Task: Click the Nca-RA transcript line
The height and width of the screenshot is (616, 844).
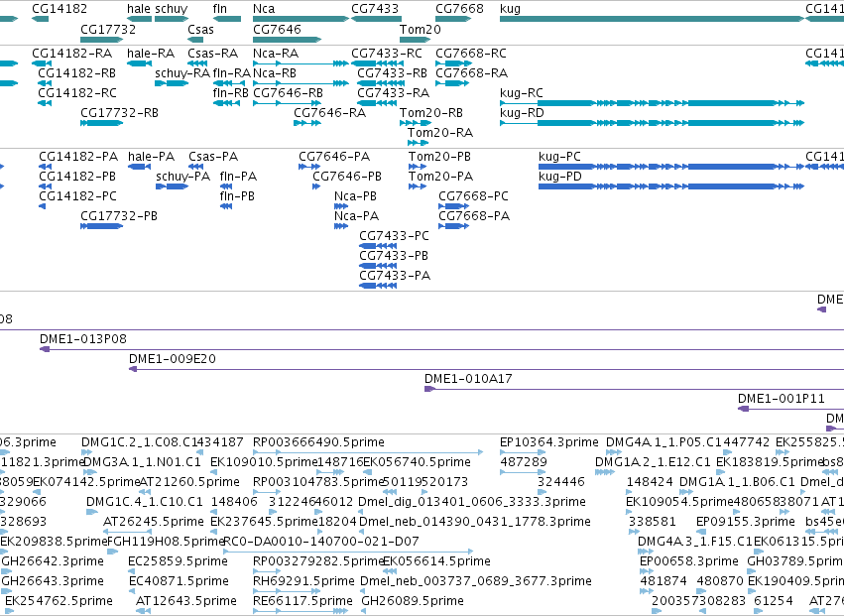Action: (x=301, y=63)
